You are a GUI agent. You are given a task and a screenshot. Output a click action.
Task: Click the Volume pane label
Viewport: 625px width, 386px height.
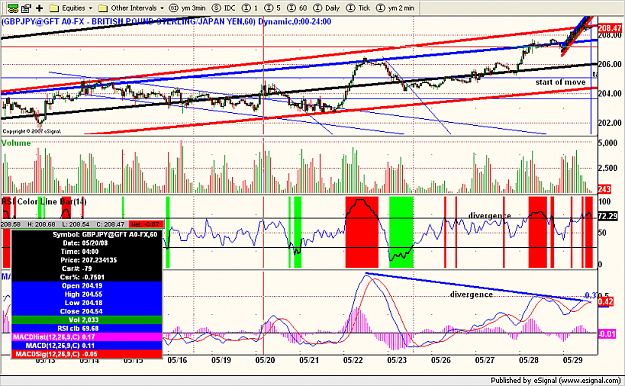[x=16, y=143]
